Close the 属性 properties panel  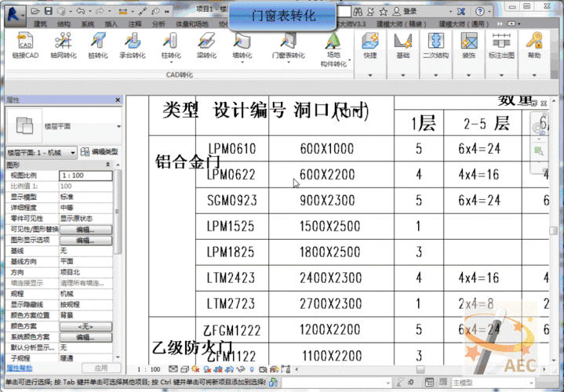pos(118,100)
